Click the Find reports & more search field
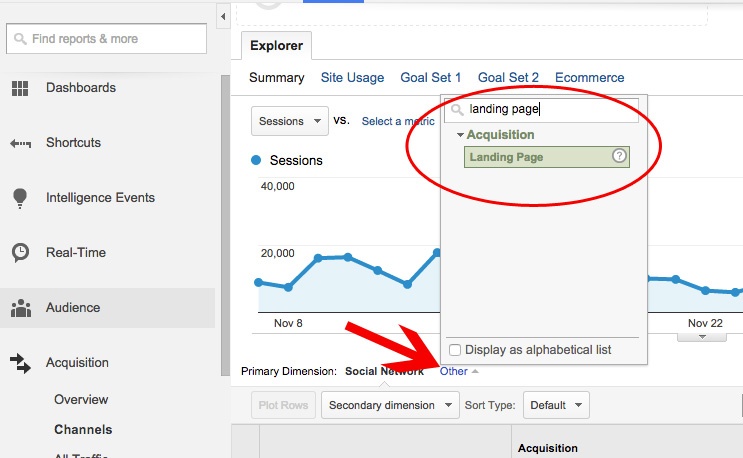Viewport: 743px width, 458px height. tap(107, 39)
